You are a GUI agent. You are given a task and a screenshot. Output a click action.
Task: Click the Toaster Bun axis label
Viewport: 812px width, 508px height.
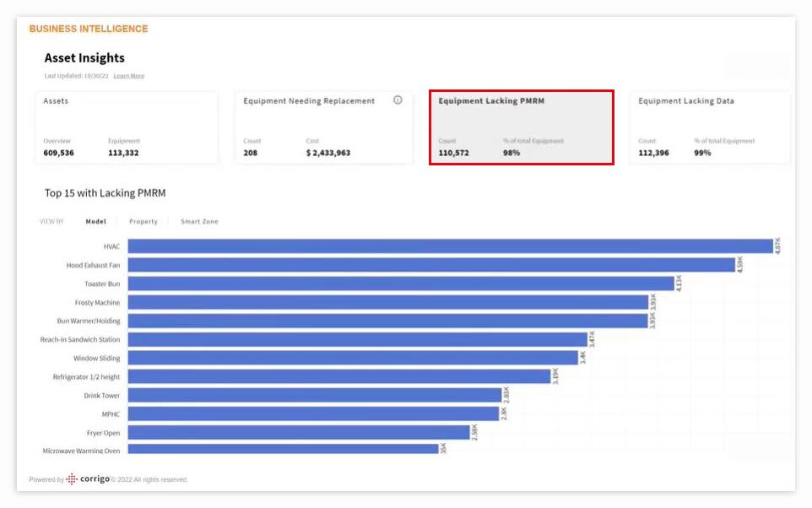point(102,284)
